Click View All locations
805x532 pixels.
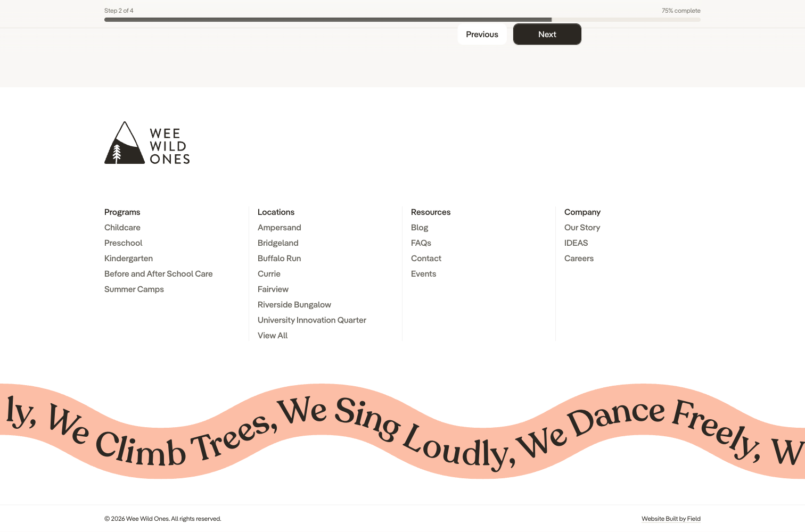coord(273,335)
